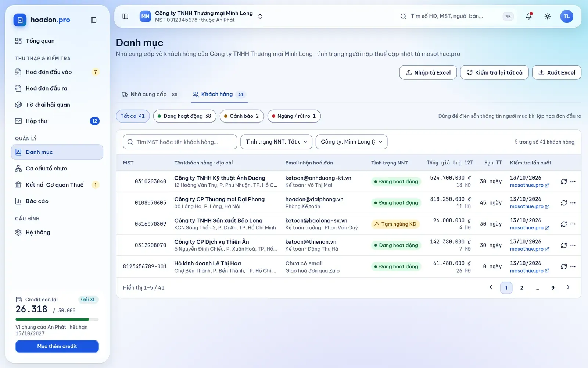
Task: Open masothue.pro link for Đại Phong
Action: [x=529, y=206]
